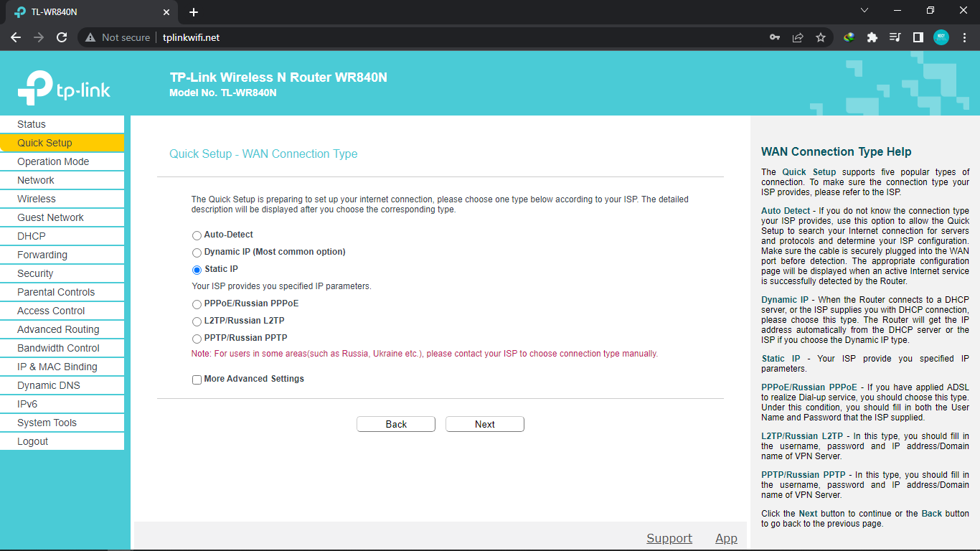980x551 pixels.
Task: Close the TL-WR840N tab
Action: coord(166,12)
